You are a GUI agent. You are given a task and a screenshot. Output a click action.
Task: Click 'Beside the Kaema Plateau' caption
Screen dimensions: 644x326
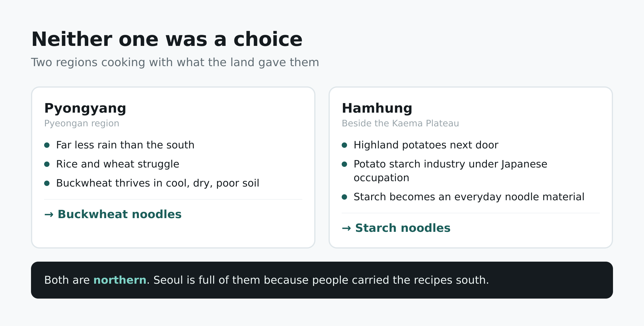pos(400,123)
